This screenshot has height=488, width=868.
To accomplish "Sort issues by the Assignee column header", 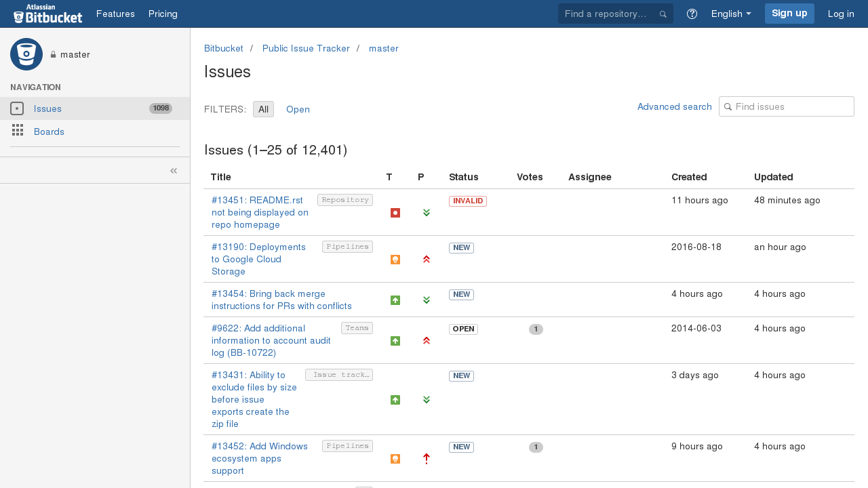I will pyautogui.click(x=590, y=177).
